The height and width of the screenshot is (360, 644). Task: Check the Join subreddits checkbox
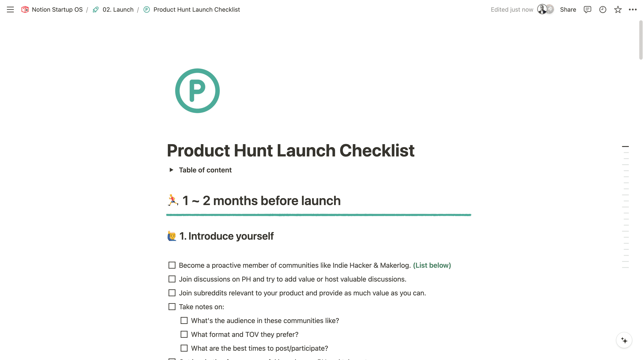(x=172, y=293)
